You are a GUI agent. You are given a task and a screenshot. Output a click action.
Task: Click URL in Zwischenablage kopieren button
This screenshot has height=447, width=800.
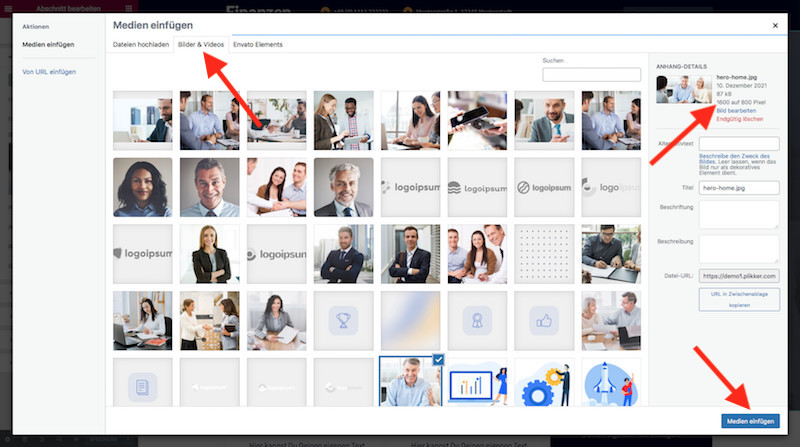click(739, 298)
